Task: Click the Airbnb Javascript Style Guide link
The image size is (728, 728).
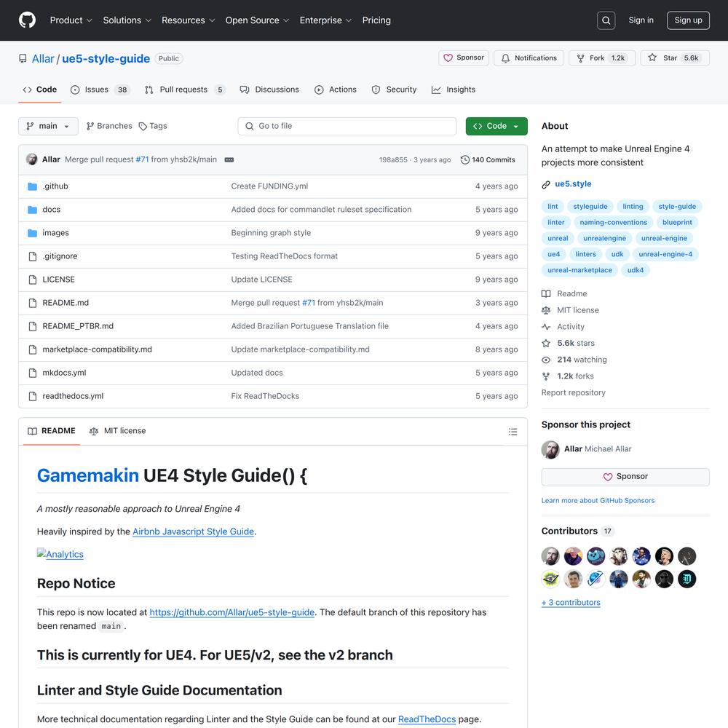Action: point(193,531)
